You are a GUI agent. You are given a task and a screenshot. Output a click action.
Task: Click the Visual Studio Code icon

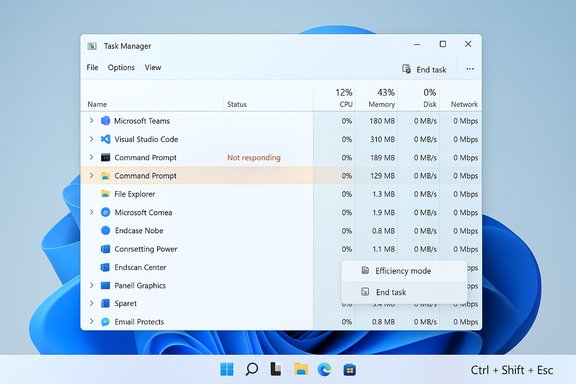pos(105,139)
